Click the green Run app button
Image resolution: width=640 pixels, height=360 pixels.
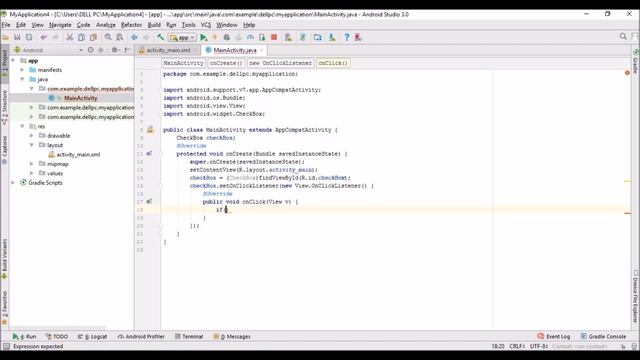tap(204, 38)
